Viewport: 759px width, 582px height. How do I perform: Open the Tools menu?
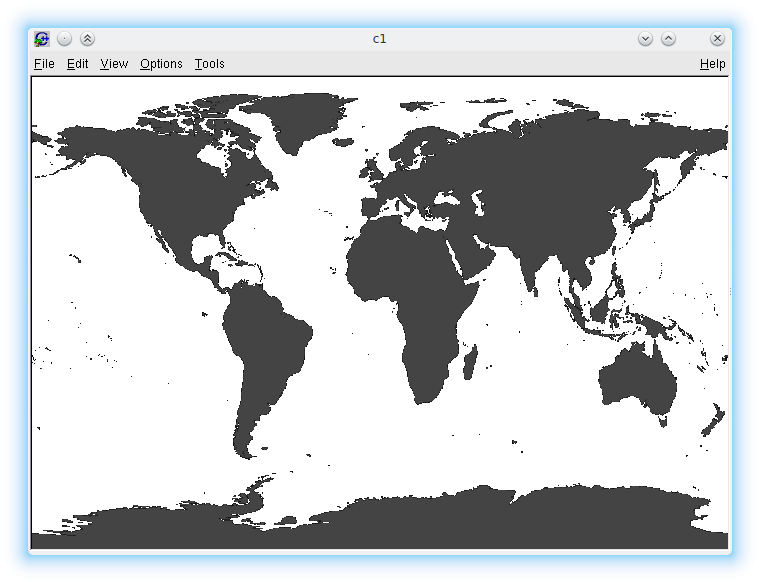point(210,64)
